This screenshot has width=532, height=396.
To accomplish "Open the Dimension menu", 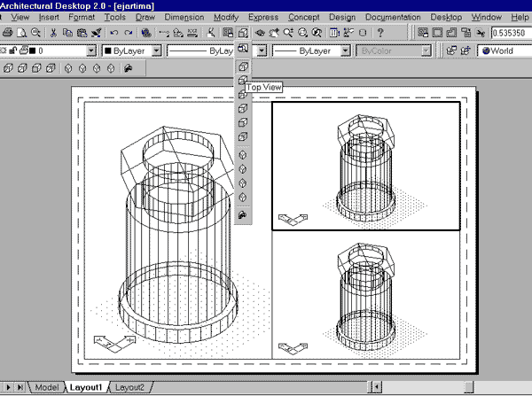I will pyautogui.click(x=184, y=17).
